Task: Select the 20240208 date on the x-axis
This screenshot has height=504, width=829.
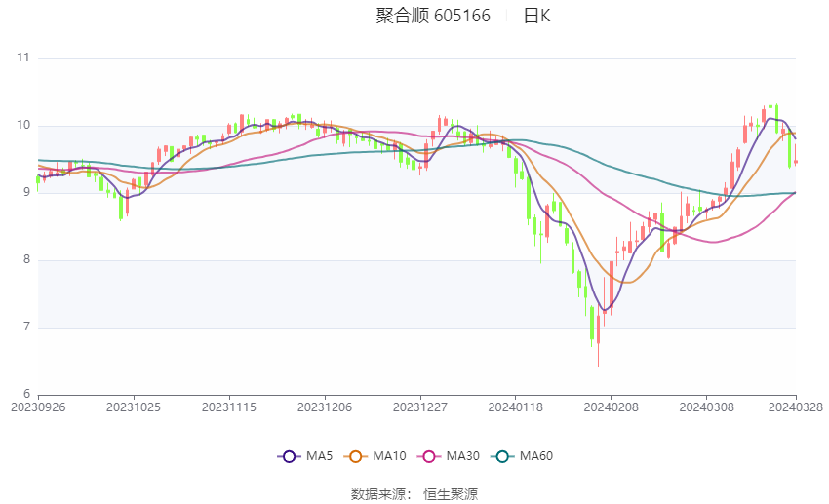Action: tap(610, 407)
